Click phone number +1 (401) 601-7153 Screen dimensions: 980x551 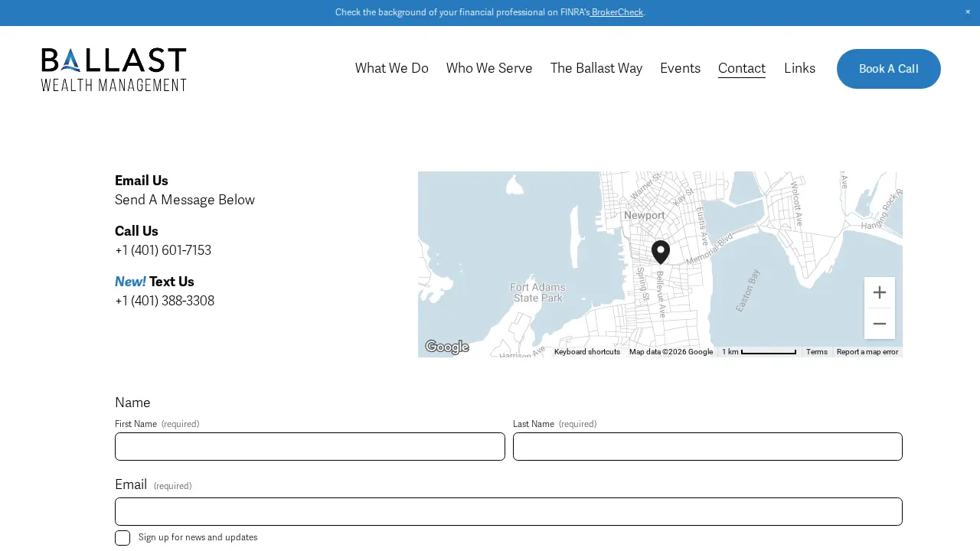(163, 250)
